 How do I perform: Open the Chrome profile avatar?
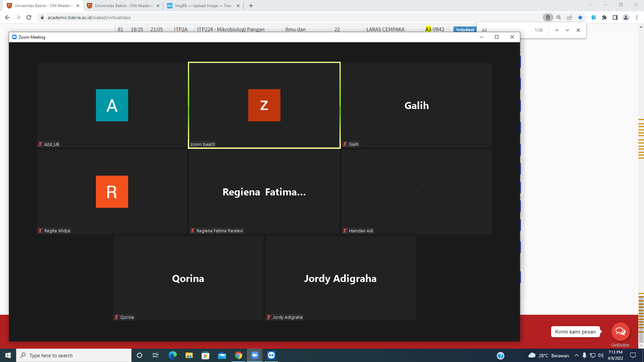click(x=626, y=17)
